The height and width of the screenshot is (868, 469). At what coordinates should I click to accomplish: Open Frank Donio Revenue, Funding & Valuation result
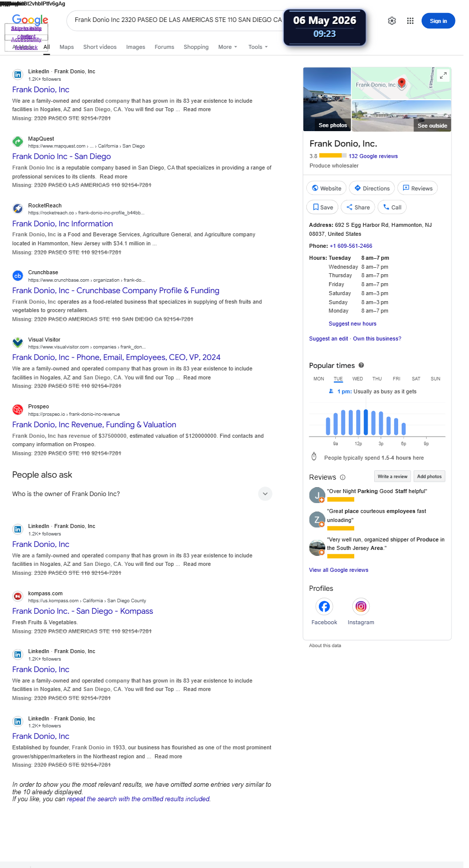(x=94, y=425)
